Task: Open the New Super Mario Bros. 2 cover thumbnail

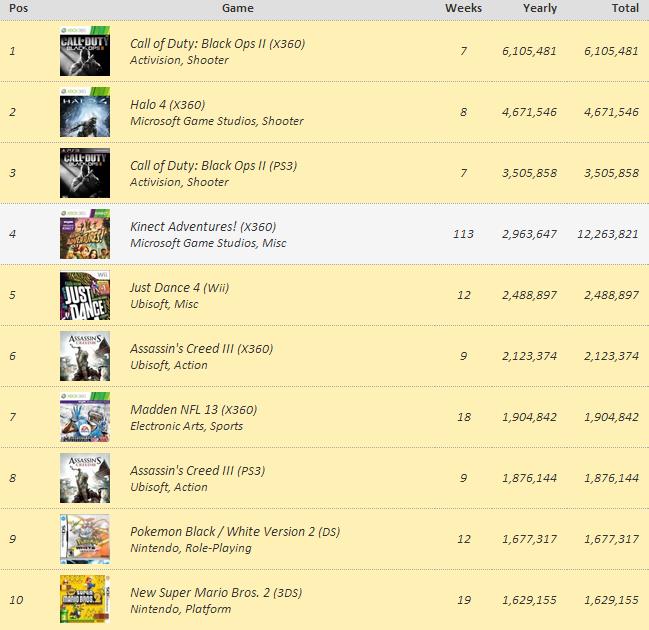Action: (85, 599)
